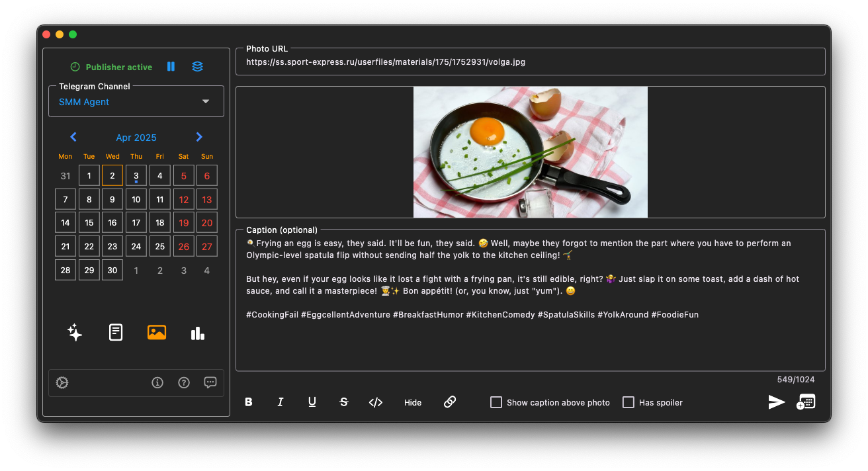Select April 1 in calendar

pyautogui.click(x=89, y=176)
